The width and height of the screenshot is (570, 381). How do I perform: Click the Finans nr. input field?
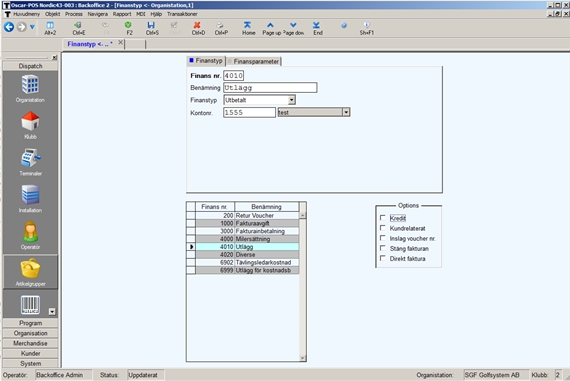coord(233,76)
